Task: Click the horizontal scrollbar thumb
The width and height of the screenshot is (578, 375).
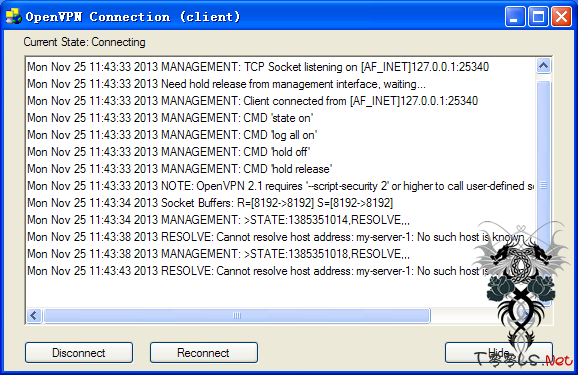Action: (x=237, y=316)
